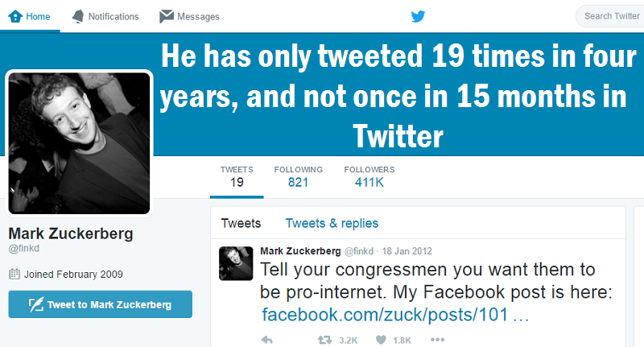
Task: Click the reply arrow under the tweet
Action: point(267,340)
